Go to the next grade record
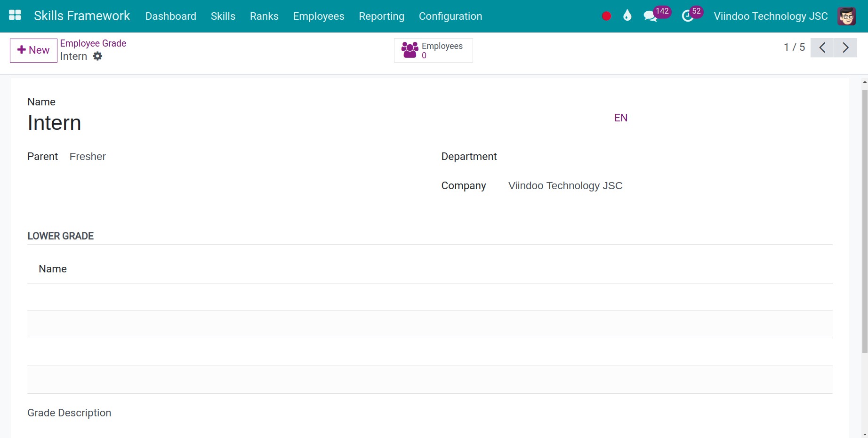 (x=845, y=48)
